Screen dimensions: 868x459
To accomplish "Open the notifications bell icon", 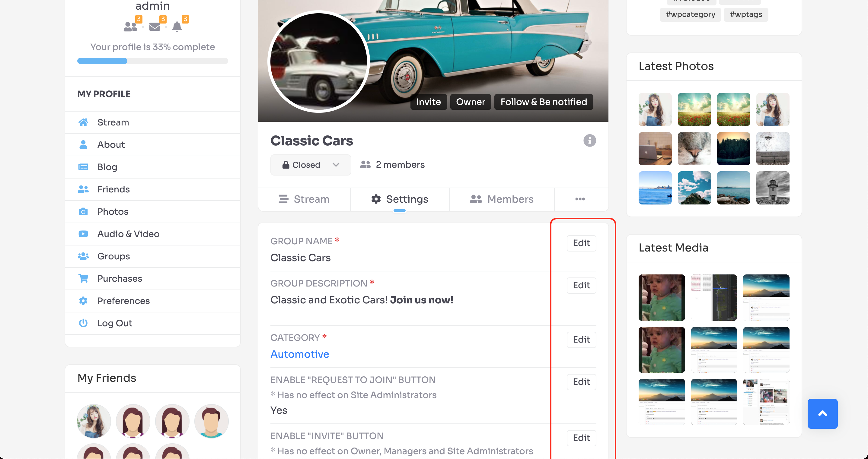I will [x=177, y=27].
